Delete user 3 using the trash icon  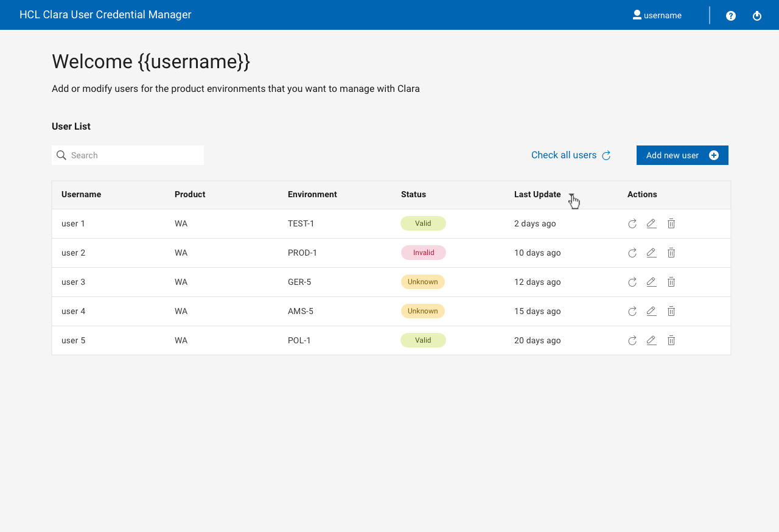click(x=671, y=282)
